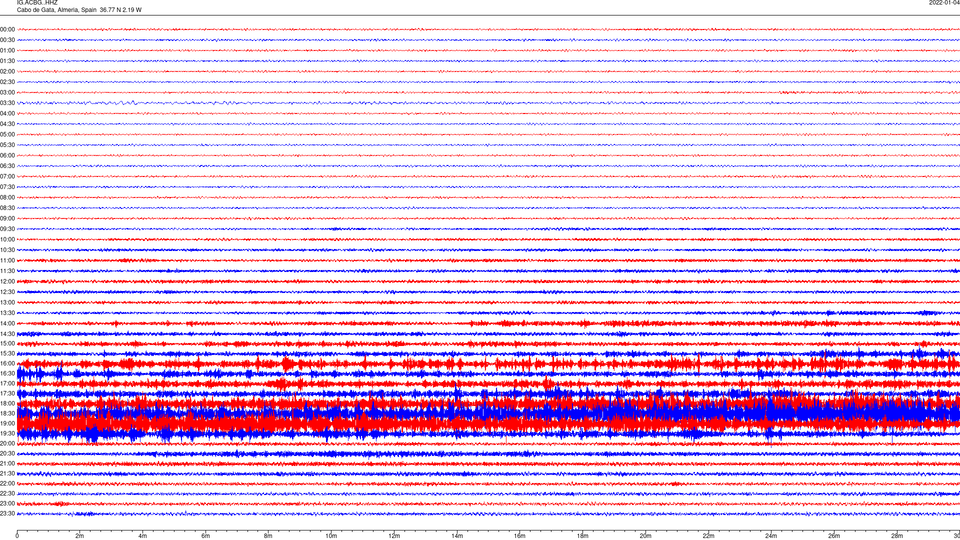Screen dimensions: 960x540
Task: Click the "09:30" time row label
Action: click(x=7, y=229)
